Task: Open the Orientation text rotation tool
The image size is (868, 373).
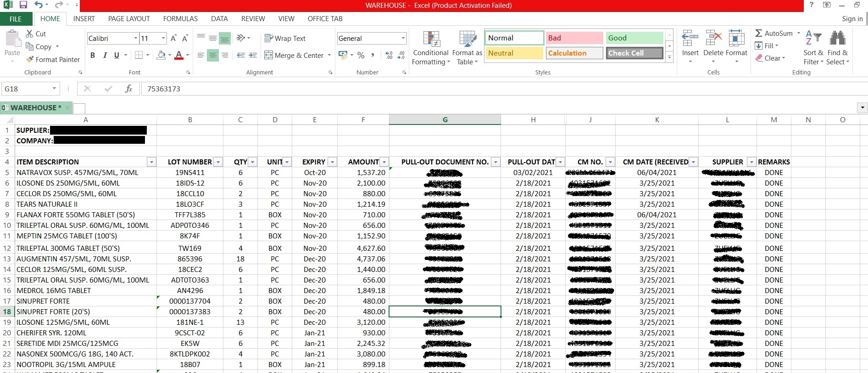Action: pyautogui.click(x=241, y=38)
